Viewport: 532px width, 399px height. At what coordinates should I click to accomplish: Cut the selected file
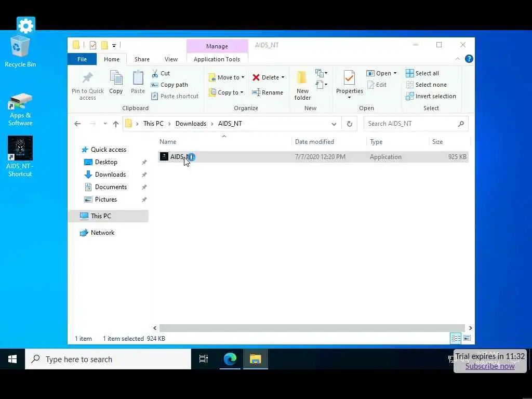coord(161,73)
